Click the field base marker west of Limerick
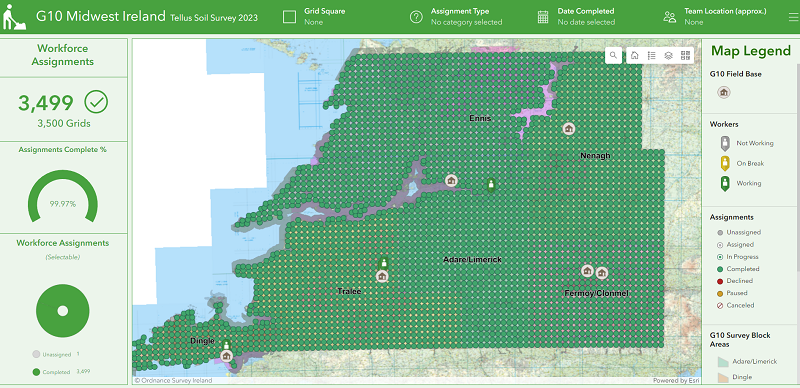The width and height of the screenshot is (800, 388). coord(451,180)
